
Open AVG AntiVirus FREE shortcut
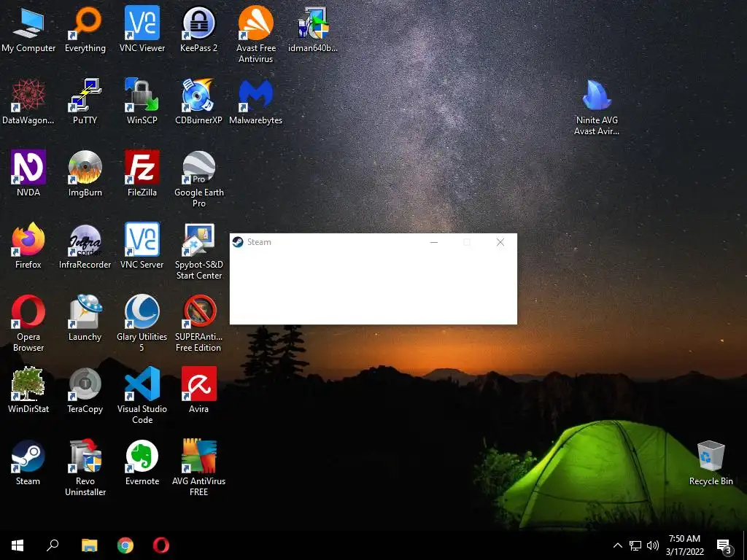(198, 467)
